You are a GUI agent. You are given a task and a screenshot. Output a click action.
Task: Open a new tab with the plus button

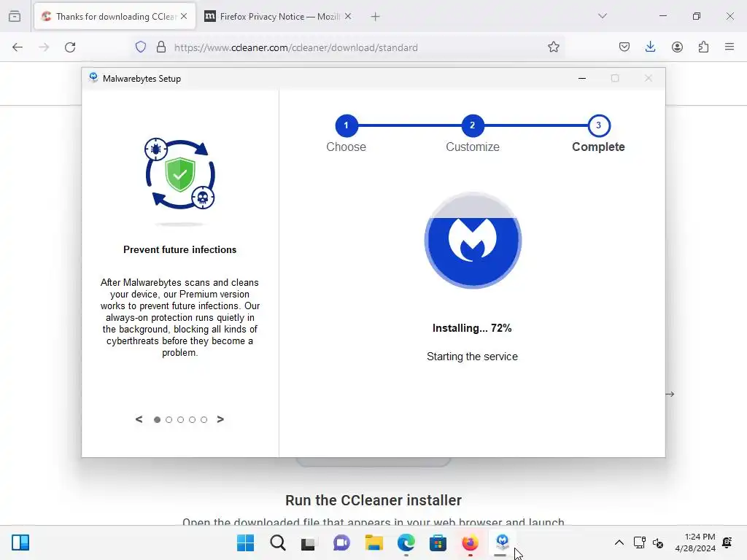tap(376, 17)
